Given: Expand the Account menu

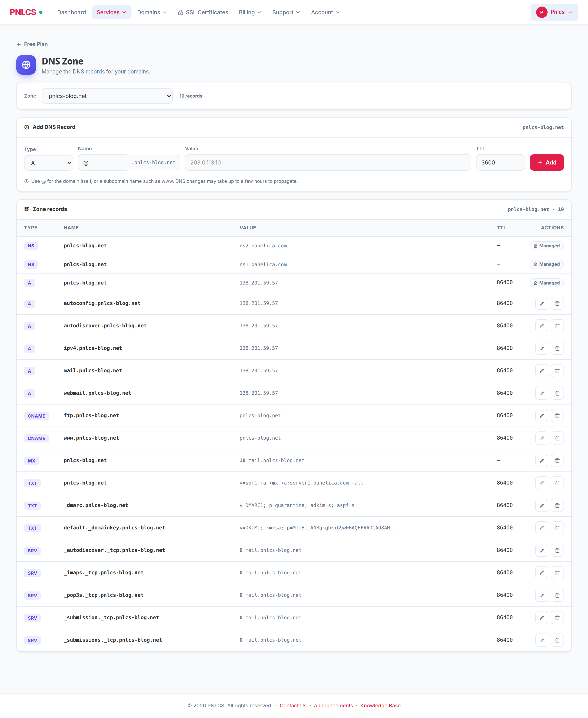Looking at the screenshot, I should pos(325,12).
